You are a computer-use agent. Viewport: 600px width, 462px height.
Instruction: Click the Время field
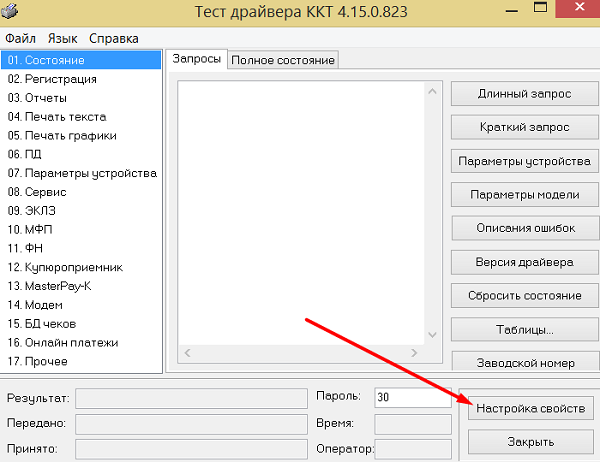413,424
